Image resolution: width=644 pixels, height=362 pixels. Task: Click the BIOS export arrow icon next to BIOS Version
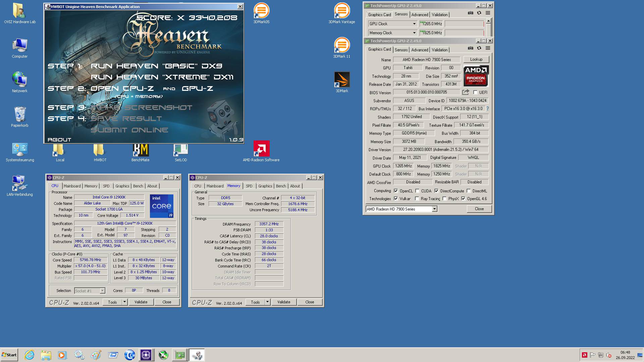466,92
